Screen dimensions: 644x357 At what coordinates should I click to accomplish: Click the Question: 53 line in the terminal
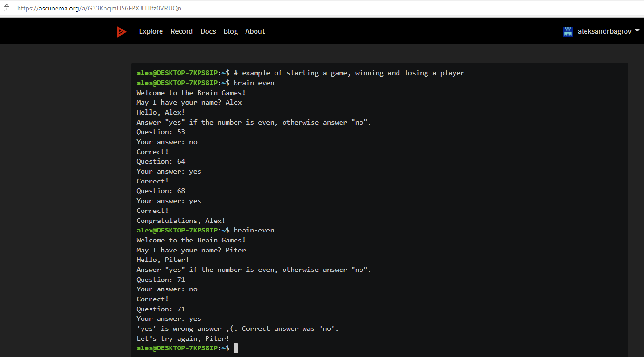click(160, 132)
